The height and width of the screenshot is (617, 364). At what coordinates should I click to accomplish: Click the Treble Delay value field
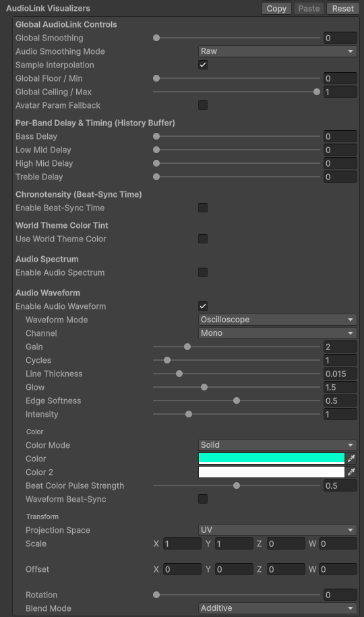(x=340, y=177)
